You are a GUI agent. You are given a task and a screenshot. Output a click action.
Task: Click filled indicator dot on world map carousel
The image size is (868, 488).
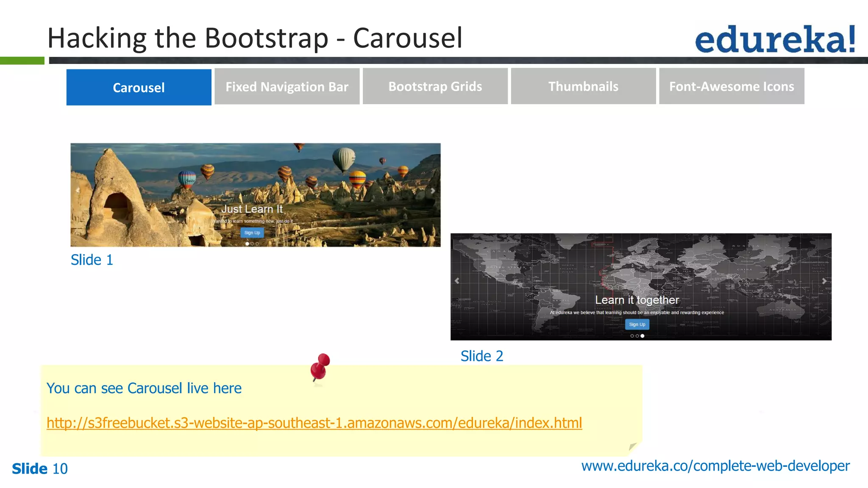[643, 336]
